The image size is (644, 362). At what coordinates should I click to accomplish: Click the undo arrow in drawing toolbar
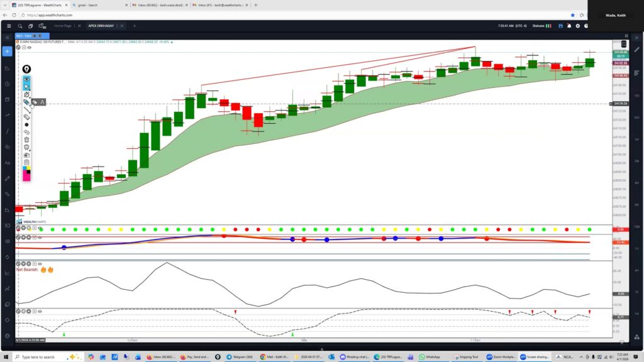pos(26,132)
